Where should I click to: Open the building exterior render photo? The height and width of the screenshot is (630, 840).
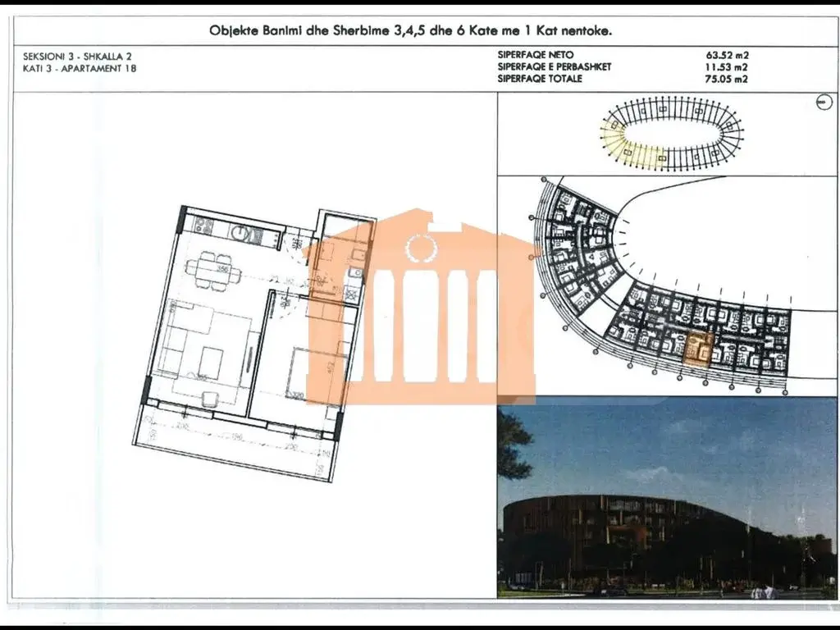pos(667,497)
